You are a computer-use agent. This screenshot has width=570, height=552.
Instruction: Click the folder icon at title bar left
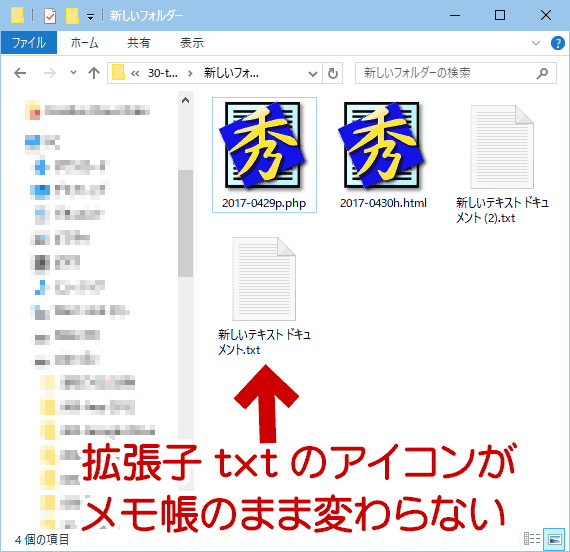click(17, 15)
